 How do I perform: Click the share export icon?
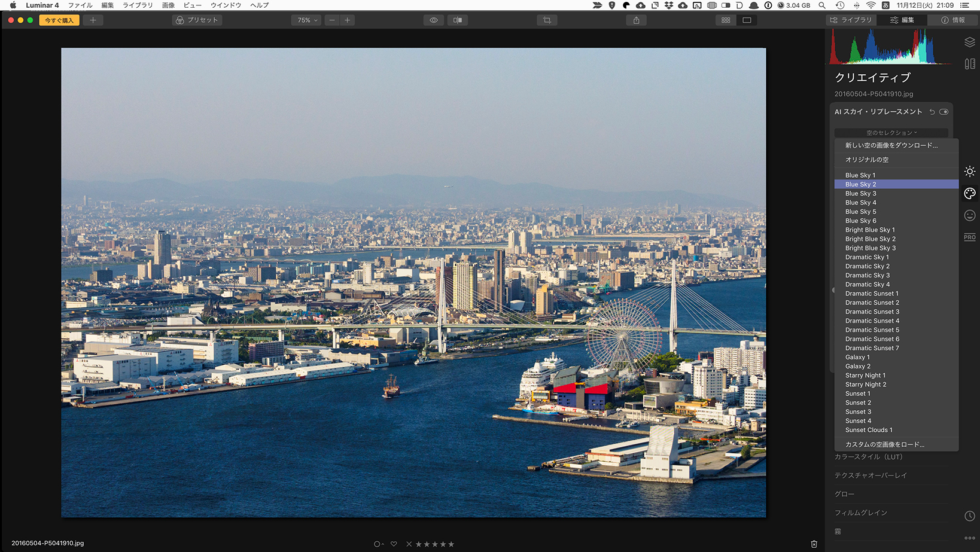pyautogui.click(x=637, y=20)
